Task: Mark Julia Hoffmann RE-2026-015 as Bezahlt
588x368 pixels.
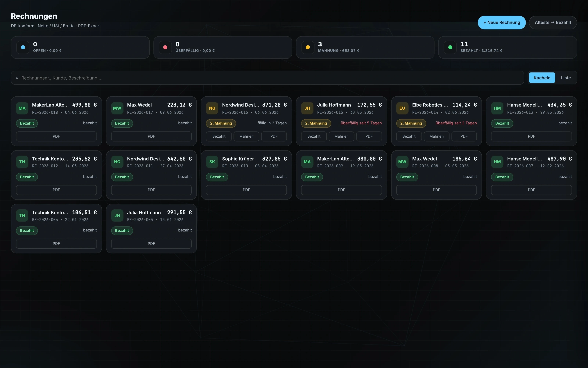Action: (x=314, y=136)
